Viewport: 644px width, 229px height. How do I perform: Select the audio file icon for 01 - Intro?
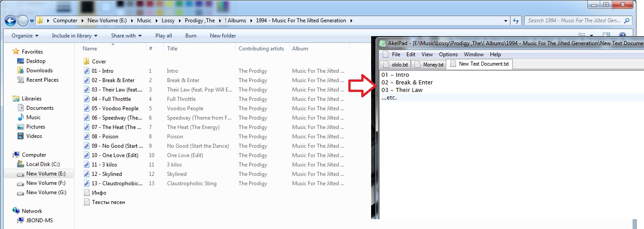pyautogui.click(x=87, y=71)
